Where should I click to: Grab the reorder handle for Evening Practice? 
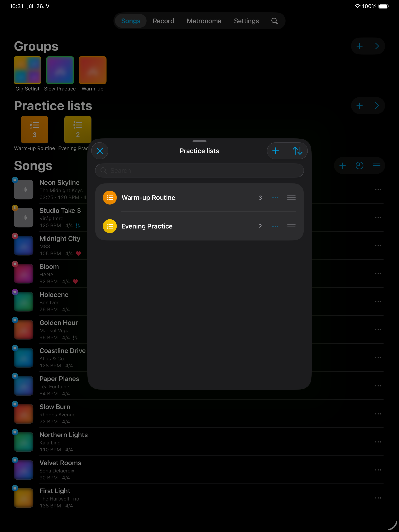click(x=291, y=226)
